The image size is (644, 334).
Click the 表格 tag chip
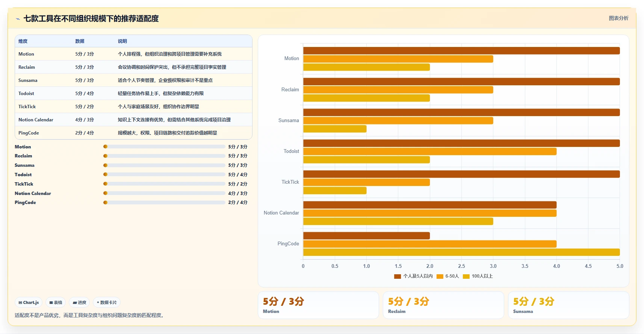[56, 302]
